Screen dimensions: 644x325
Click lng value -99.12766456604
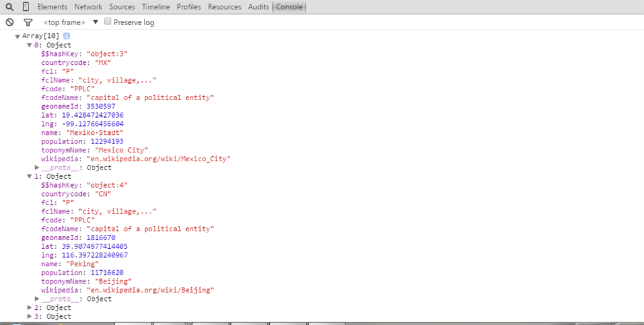point(92,124)
